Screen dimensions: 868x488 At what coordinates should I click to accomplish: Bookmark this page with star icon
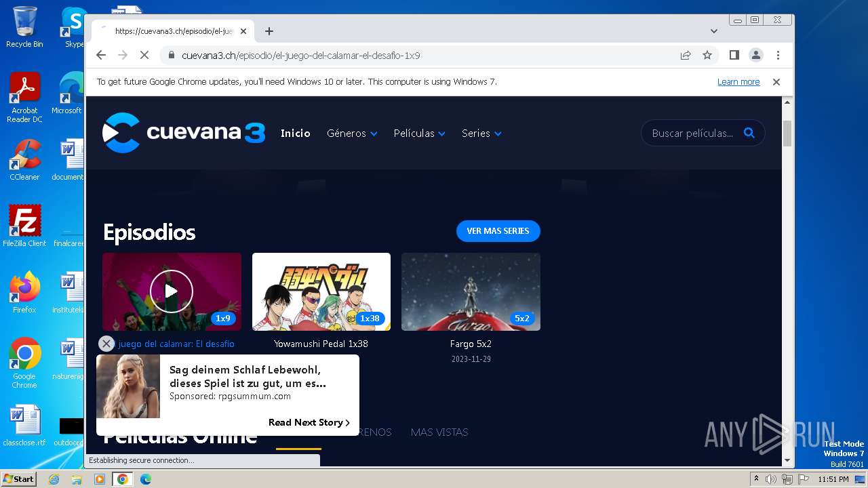tap(707, 56)
